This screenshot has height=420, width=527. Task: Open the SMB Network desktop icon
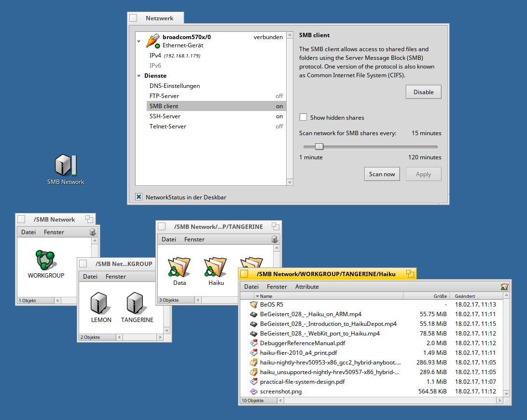click(x=66, y=165)
